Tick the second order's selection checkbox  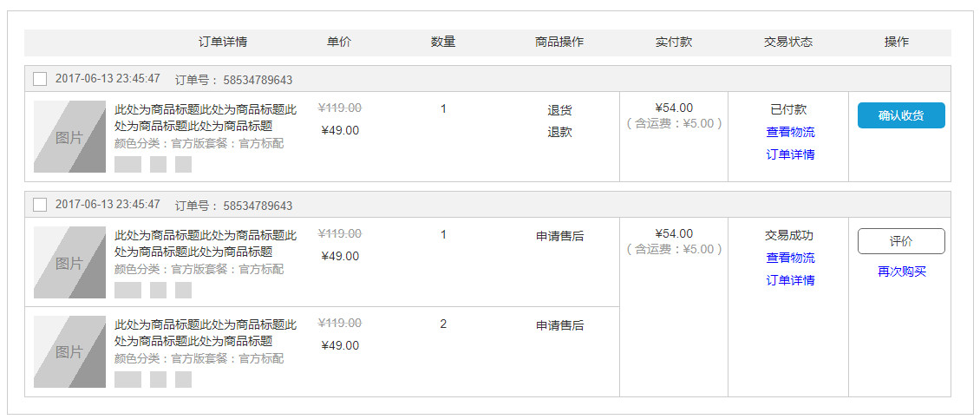coord(40,205)
